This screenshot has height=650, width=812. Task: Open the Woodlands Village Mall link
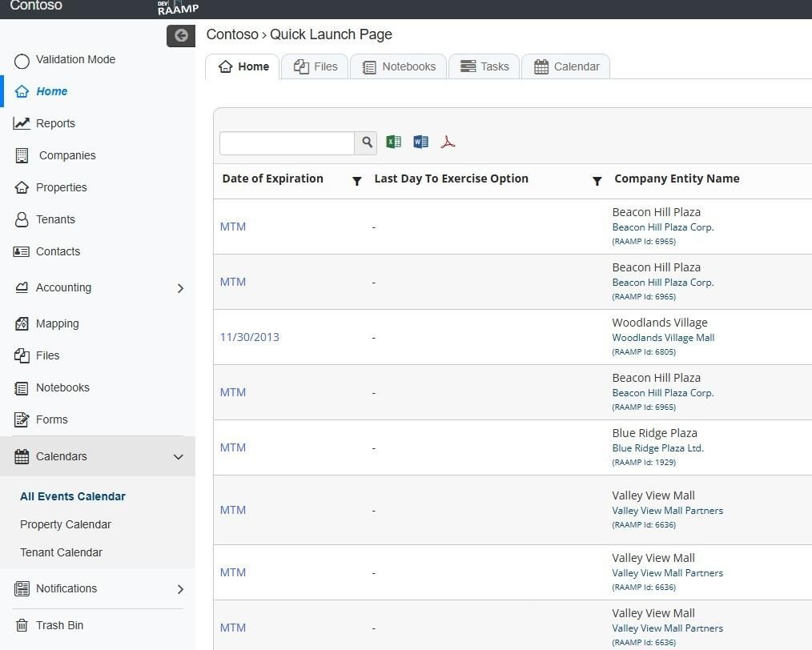pyautogui.click(x=663, y=338)
